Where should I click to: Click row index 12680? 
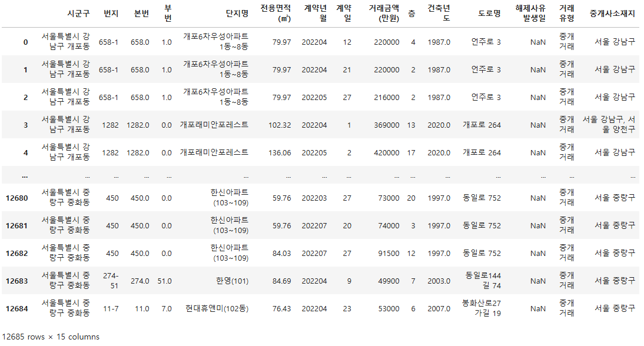pos(17,198)
